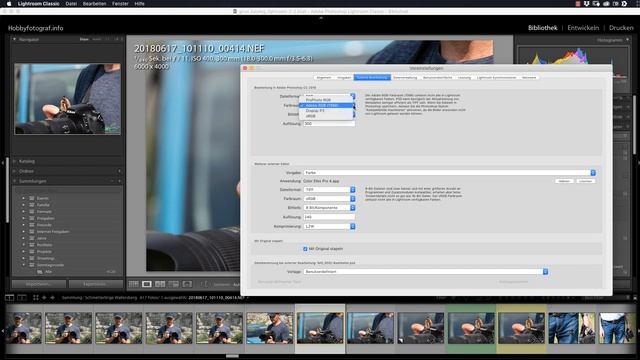Select the Externe Bearbeitung tab
This screenshot has height=360, width=640.
click(372, 78)
